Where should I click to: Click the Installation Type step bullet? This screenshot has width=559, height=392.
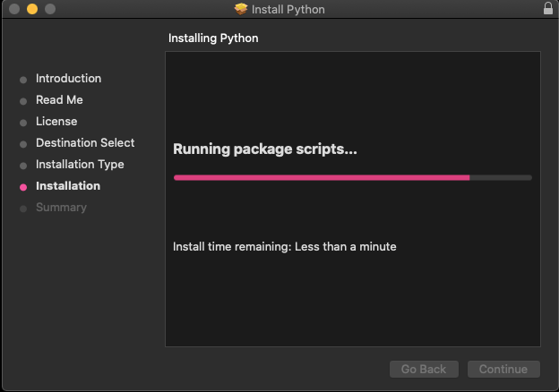[x=23, y=166]
